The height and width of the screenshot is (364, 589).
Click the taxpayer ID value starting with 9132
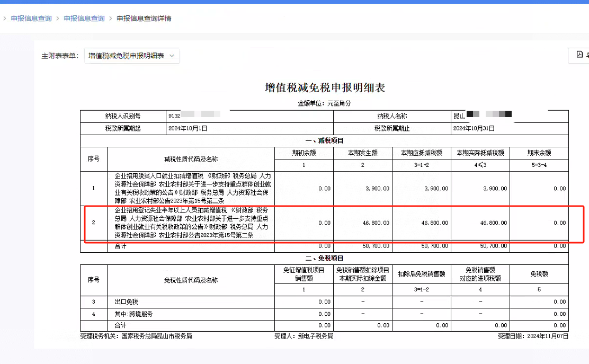pos(174,116)
